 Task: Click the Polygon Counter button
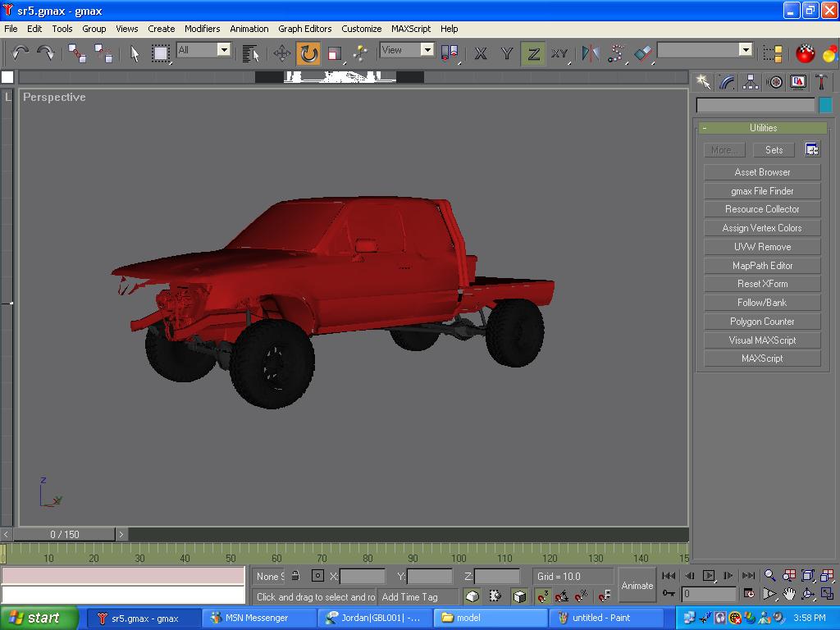(762, 322)
